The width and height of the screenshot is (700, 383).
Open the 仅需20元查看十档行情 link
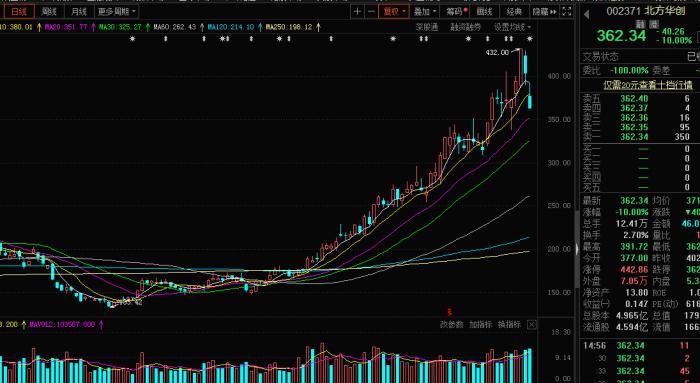click(x=648, y=84)
